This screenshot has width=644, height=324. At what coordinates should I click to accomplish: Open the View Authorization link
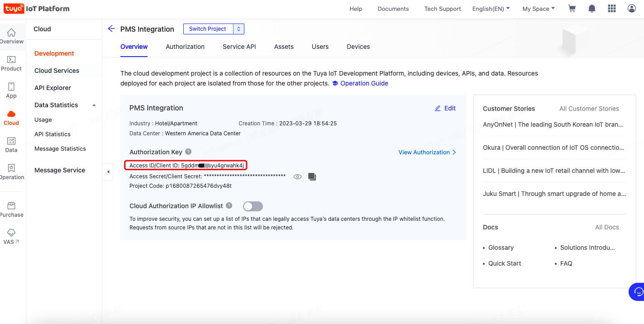coord(427,152)
